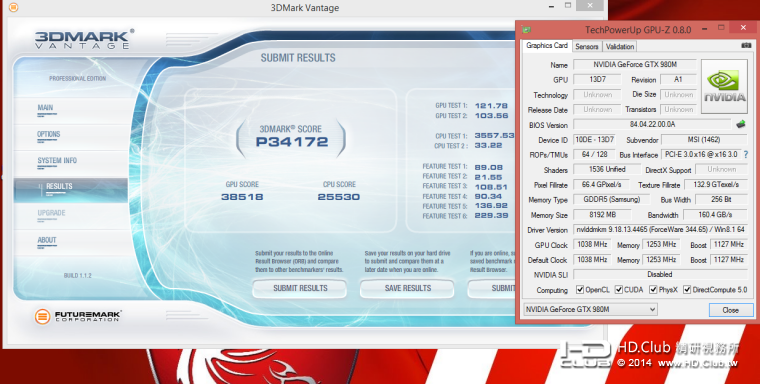This screenshot has width=760, height=384.
Task: Click the Bus Interface value PCI-E 3.0
Action: tap(701, 154)
